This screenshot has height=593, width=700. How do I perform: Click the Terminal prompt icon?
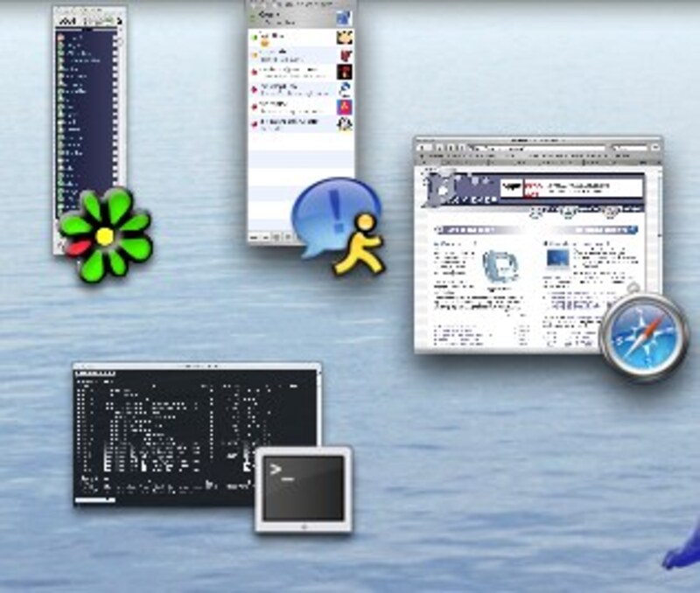pos(304,490)
